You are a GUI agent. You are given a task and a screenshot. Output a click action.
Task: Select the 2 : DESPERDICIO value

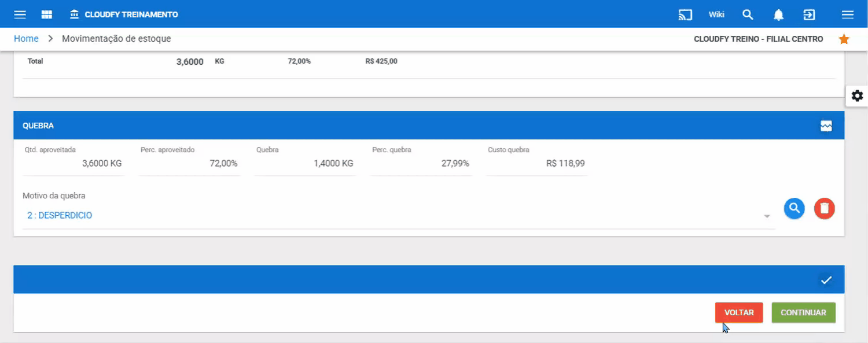[x=60, y=215]
